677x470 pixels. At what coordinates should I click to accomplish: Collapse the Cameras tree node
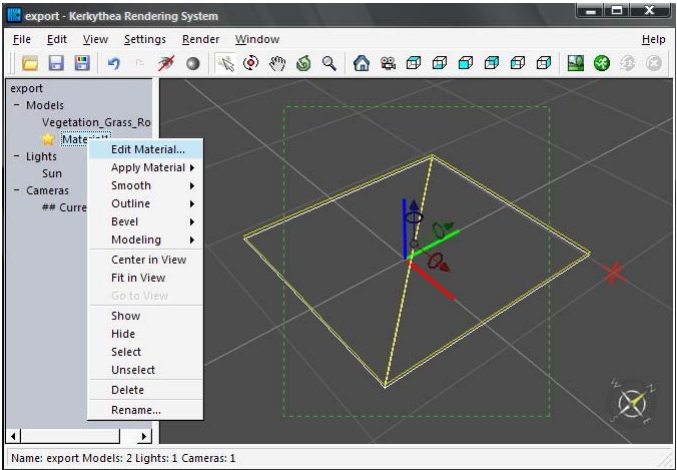click(16, 190)
